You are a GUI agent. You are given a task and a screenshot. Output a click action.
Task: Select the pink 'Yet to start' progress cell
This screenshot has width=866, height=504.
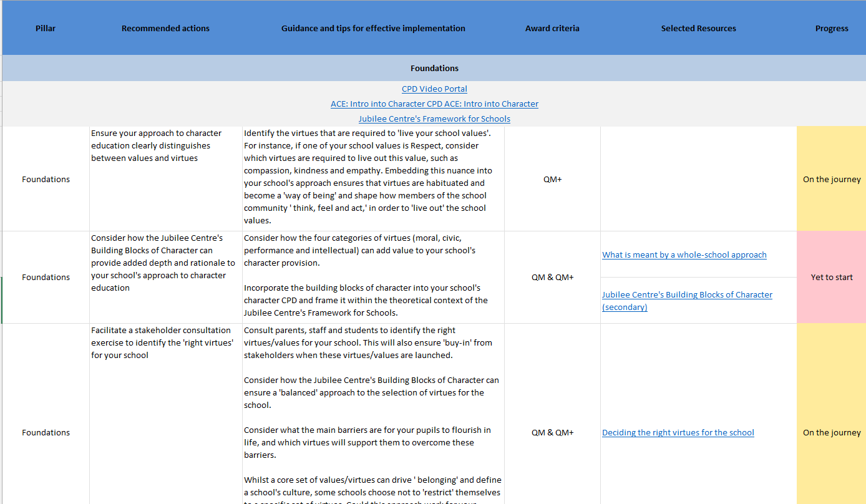(x=831, y=277)
